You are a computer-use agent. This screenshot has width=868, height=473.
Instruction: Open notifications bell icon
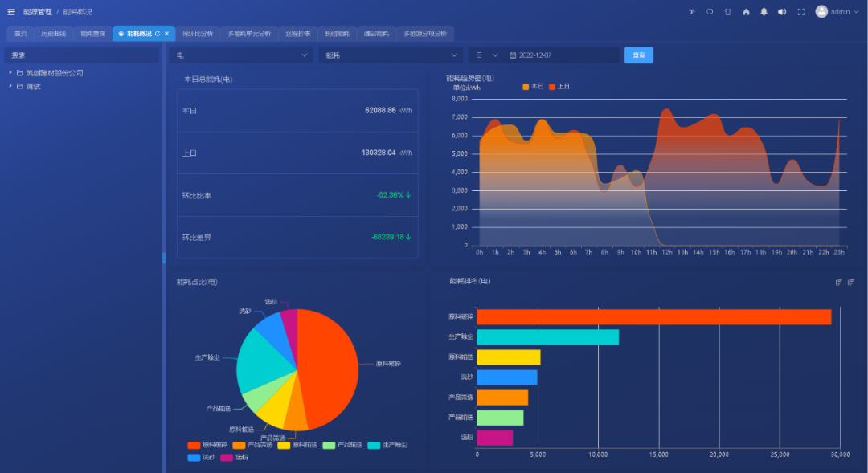pos(764,11)
